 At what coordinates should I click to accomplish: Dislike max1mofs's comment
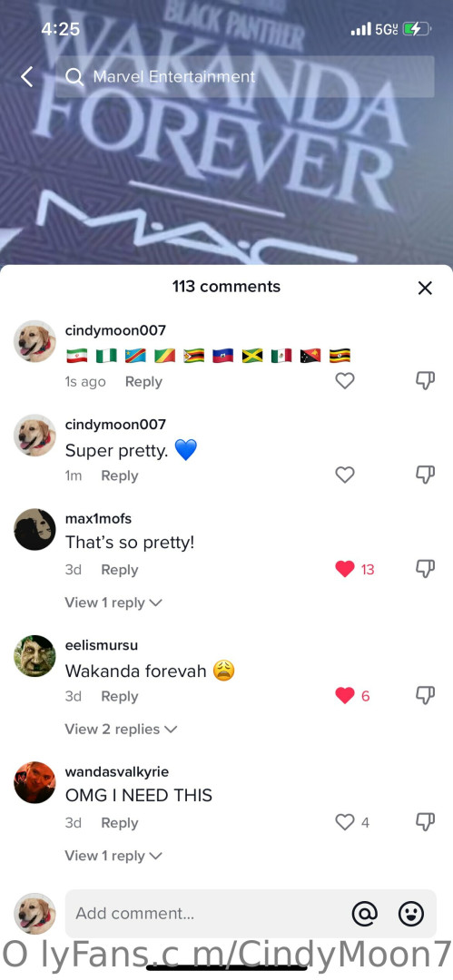click(x=426, y=569)
